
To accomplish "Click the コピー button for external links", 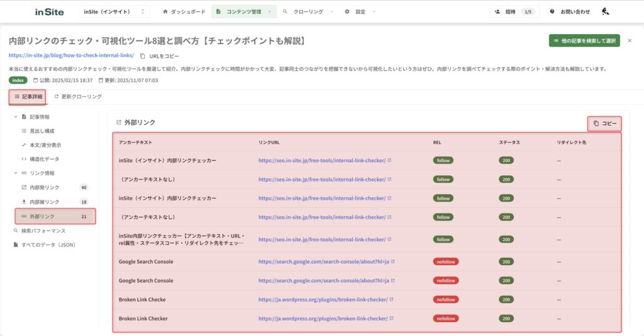I will point(604,124).
